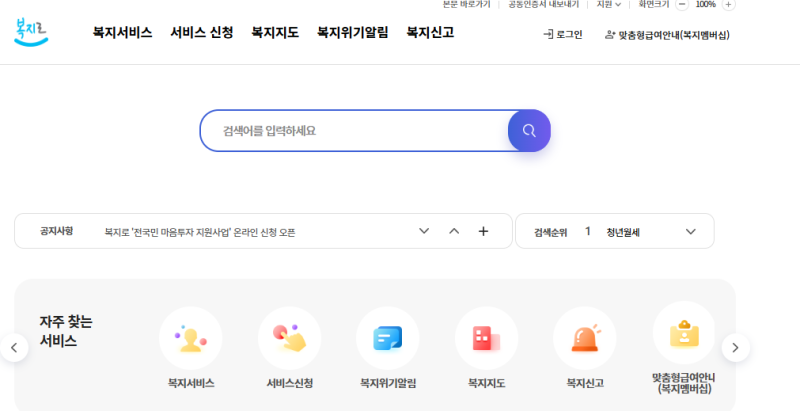
Task: Click 공동인증서 내보내기 link
Action: pyautogui.click(x=543, y=4)
